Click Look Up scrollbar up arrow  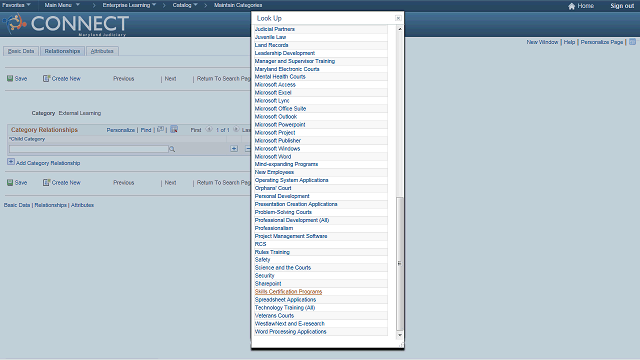pyautogui.click(x=400, y=29)
